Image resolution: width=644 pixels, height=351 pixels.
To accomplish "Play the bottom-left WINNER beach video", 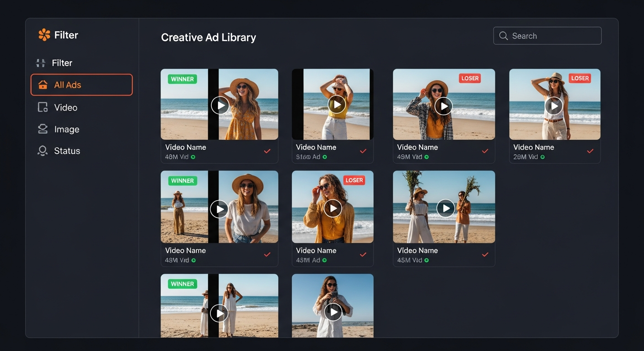I will click(219, 313).
